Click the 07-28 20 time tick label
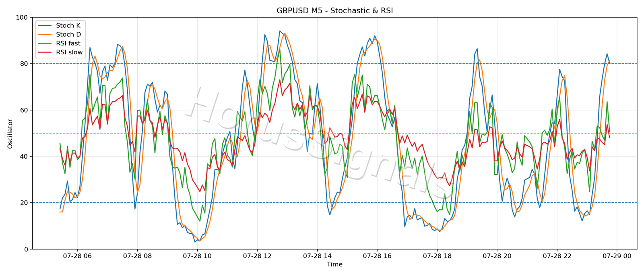The width and height of the screenshot is (644, 276). click(x=497, y=255)
